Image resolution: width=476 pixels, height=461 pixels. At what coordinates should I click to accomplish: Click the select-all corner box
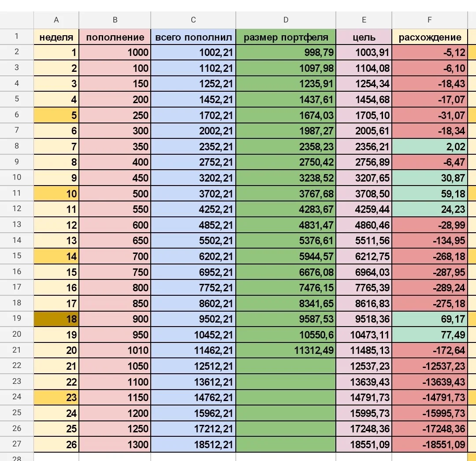(17, 20)
